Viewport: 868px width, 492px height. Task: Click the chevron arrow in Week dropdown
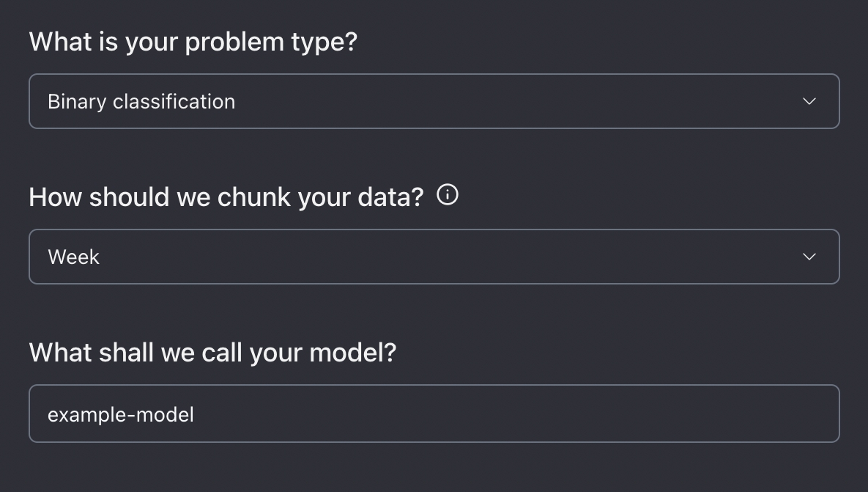(x=809, y=257)
